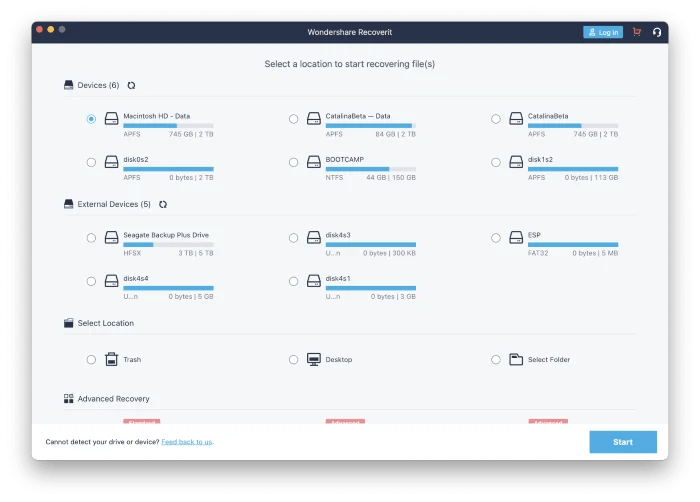Click the Devices (6) heading

(x=98, y=85)
